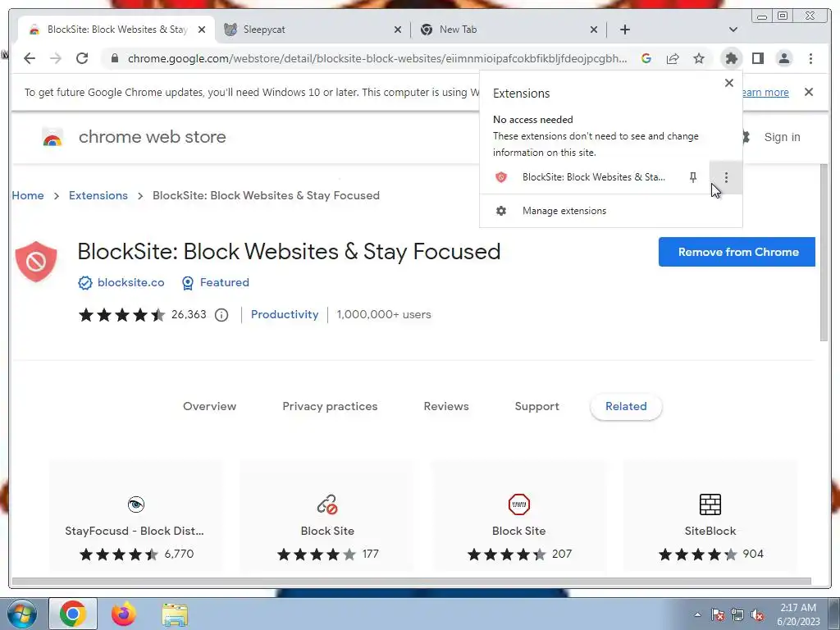Open the SiteBlock extension card

click(710, 518)
